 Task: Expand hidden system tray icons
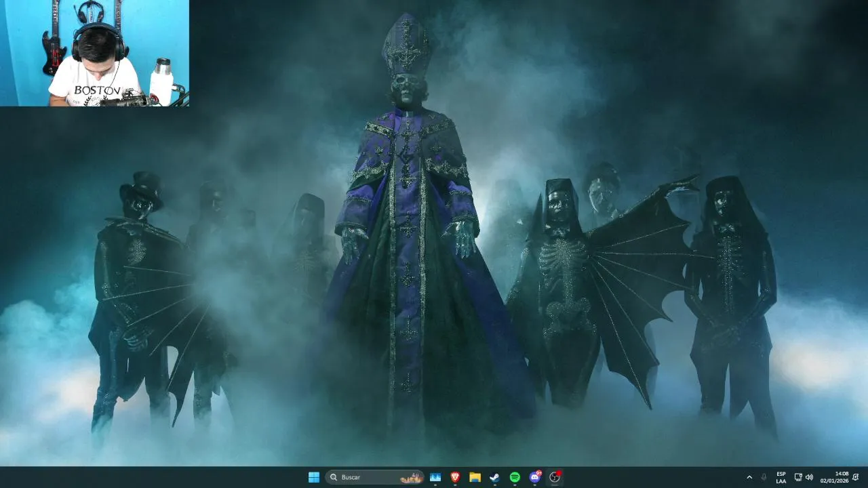coord(749,477)
